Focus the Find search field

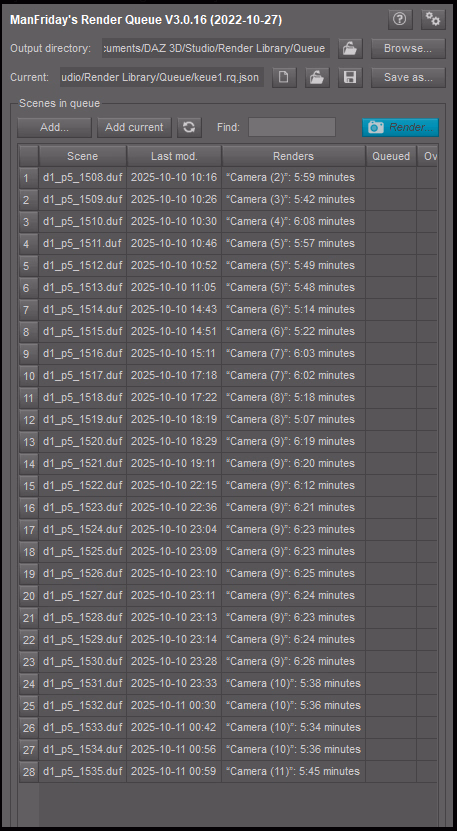point(292,127)
